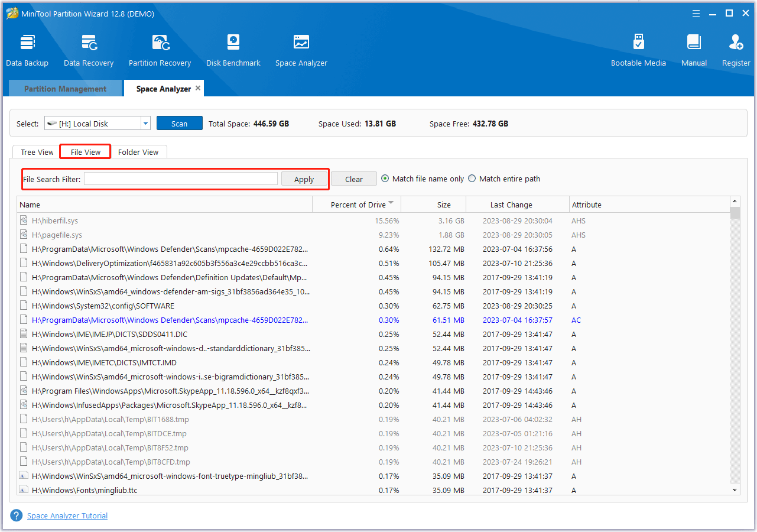Click the Scan button
This screenshot has width=757, height=532.
pos(179,124)
